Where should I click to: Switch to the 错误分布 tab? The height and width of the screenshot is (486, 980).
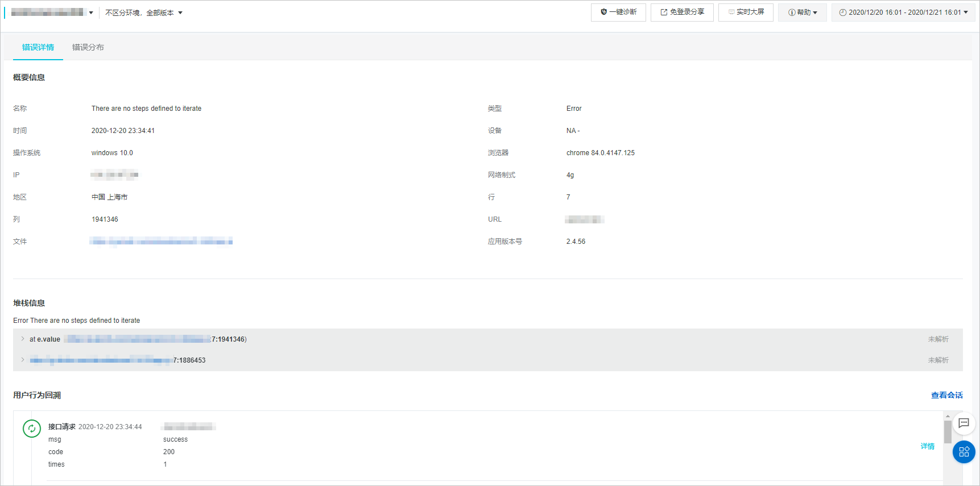coord(88,47)
